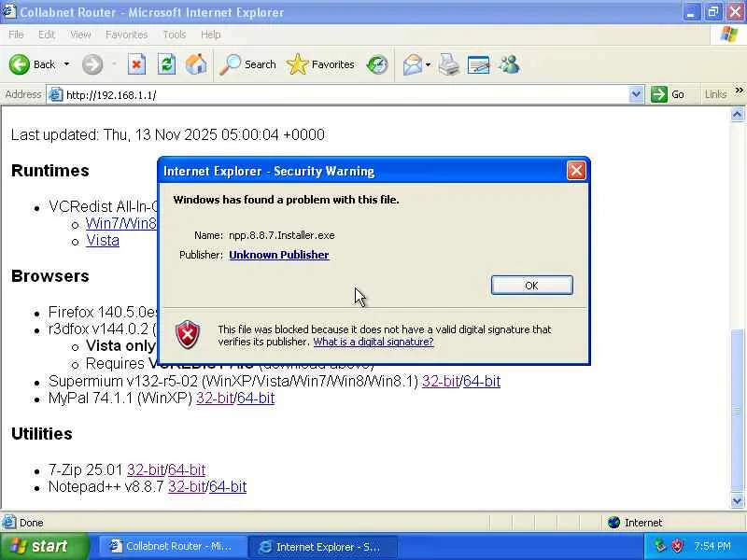Open the Edit menu
The image size is (747, 560).
tap(46, 35)
